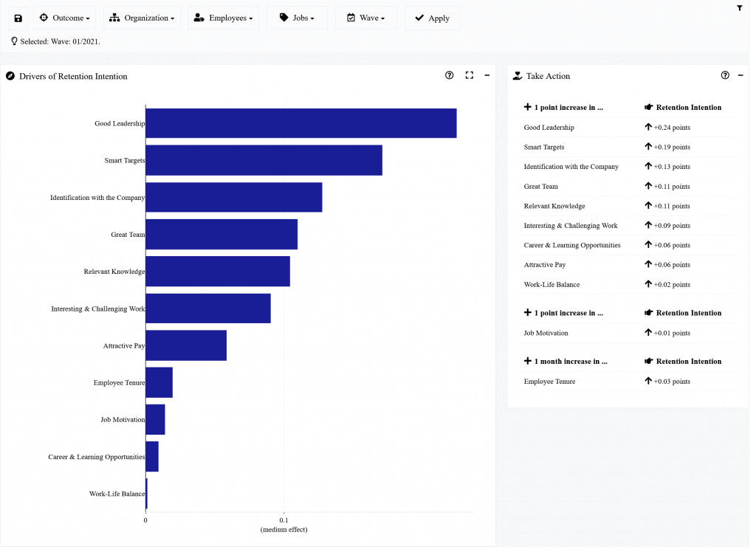Select the Good Leadership bar in the chart
Screen dimensions: 756x552
[x=295, y=123]
